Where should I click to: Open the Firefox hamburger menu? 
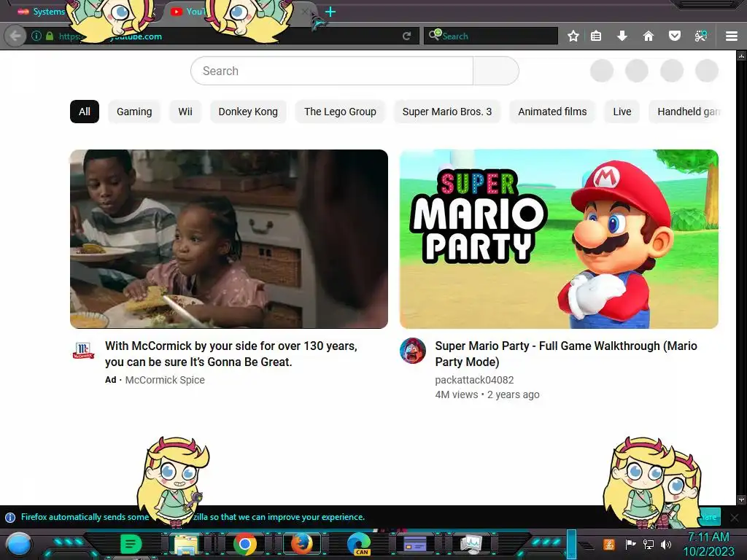click(x=732, y=36)
